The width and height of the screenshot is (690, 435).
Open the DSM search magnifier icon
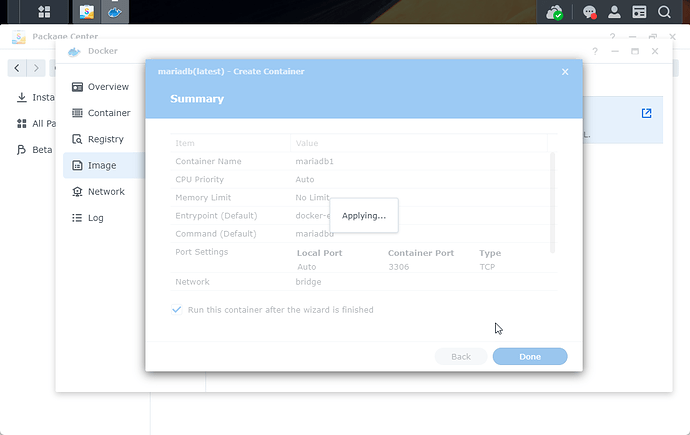[x=664, y=12]
